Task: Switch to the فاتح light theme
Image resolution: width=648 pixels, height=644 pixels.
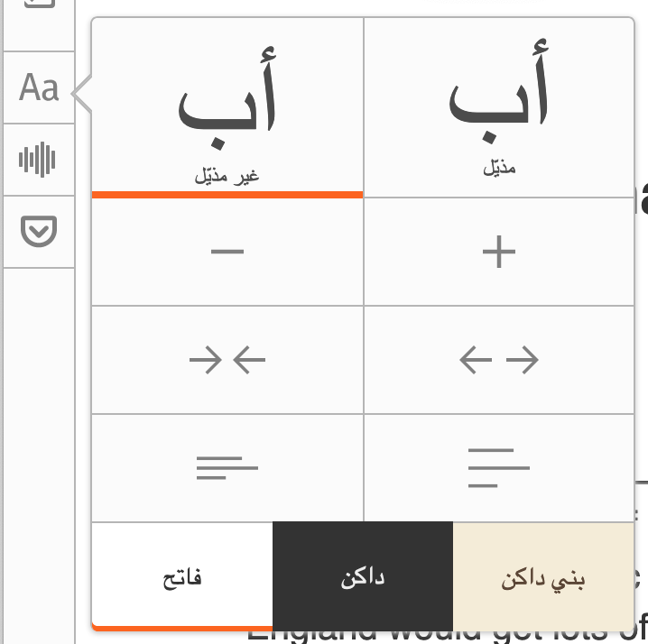Action: pyautogui.click(x=182, y=577)
